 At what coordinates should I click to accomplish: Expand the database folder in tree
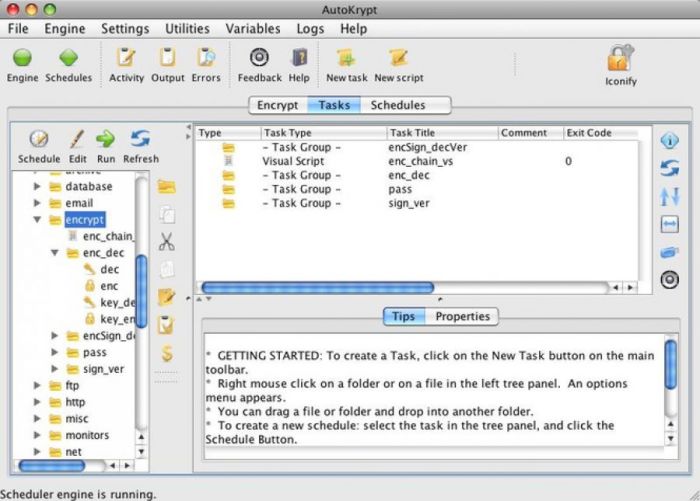[37, 186]
